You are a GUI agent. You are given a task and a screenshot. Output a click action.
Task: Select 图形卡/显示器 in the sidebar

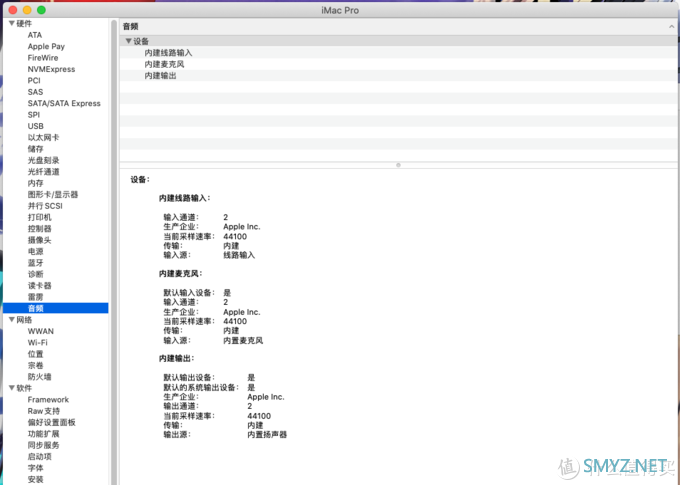tap(53, 194)
